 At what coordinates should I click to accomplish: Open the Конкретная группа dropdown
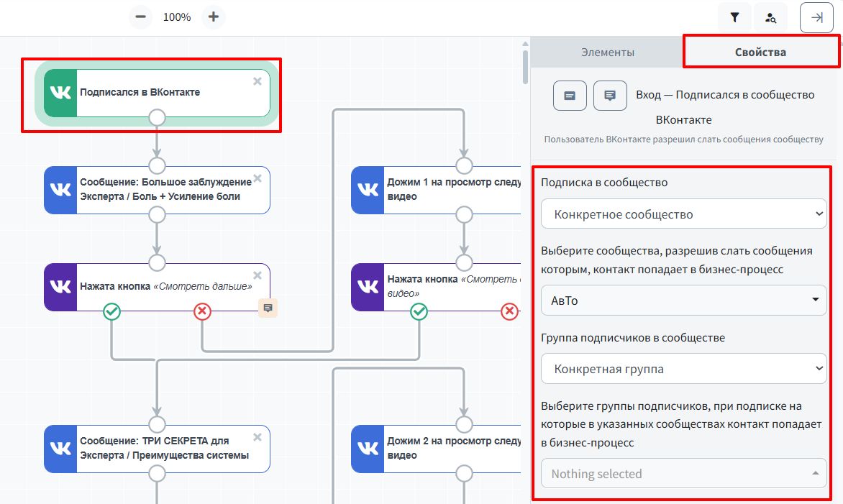click(684, 369)
